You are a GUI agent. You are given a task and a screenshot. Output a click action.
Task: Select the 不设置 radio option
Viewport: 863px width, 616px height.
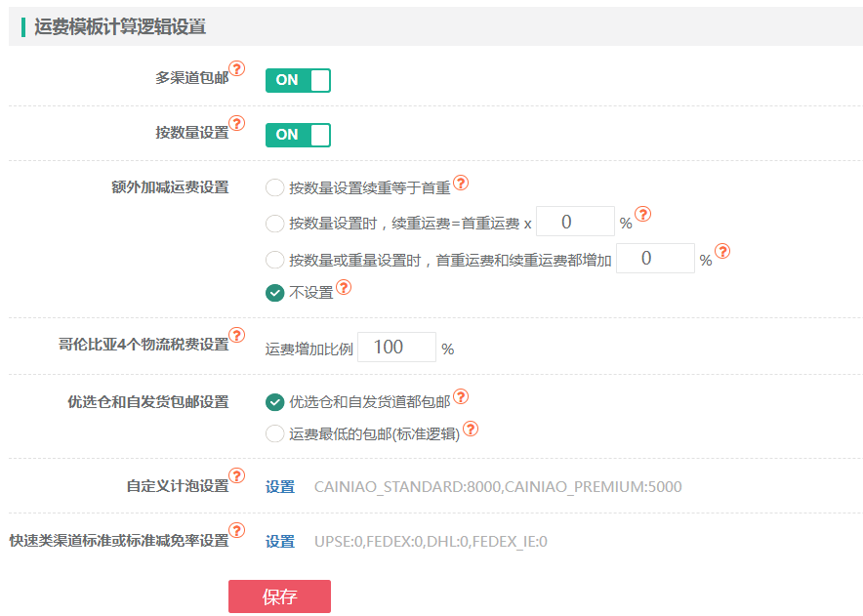pos(274,293)
